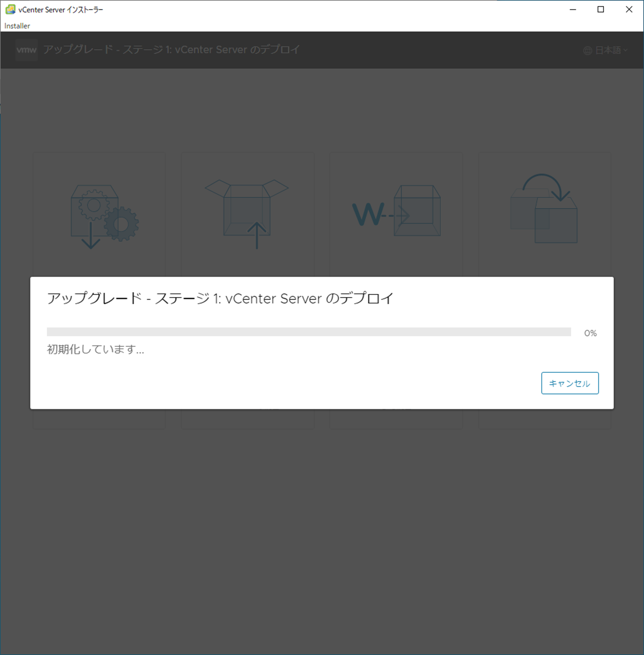This screenshot has height=655, width=644.
Task: Click the キャンセル button in the dialog
Action: tap(570, 383)
